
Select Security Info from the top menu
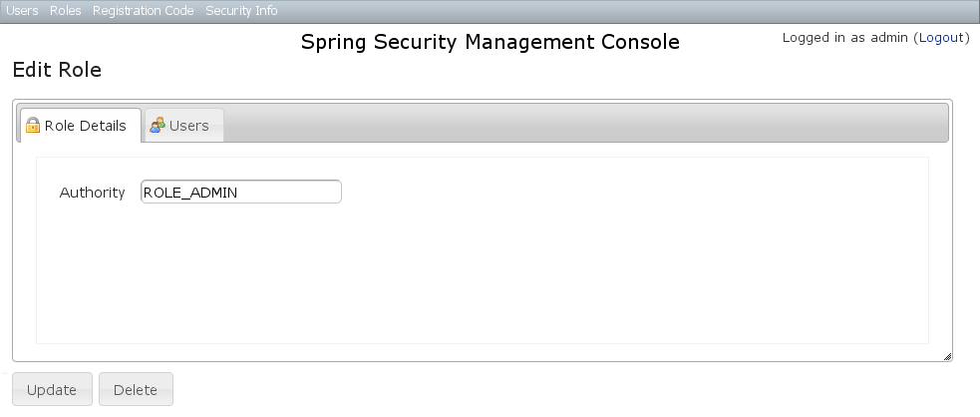pos(241,11)
